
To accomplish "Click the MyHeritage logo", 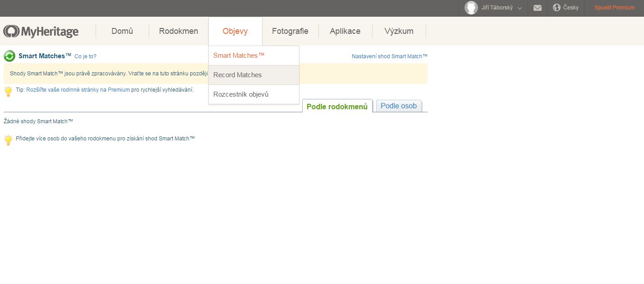I will [41, 31].
